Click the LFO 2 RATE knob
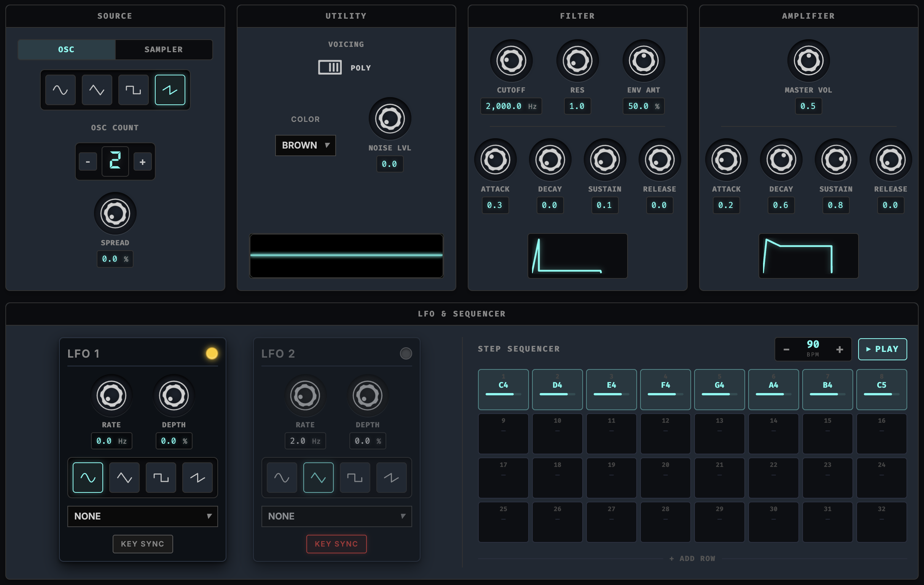 [x=305, y=395]
